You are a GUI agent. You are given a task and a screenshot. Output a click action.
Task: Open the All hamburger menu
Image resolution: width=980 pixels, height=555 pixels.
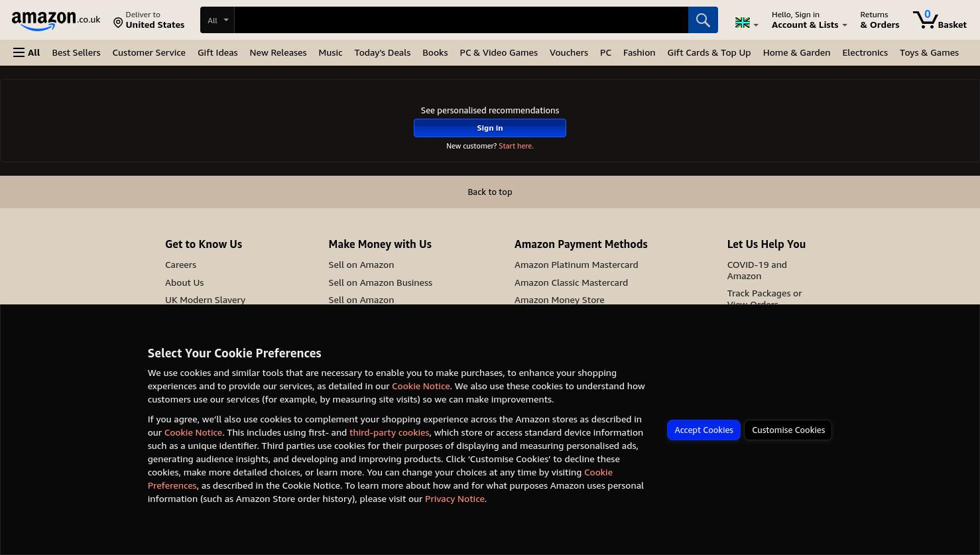coord(27,52)
